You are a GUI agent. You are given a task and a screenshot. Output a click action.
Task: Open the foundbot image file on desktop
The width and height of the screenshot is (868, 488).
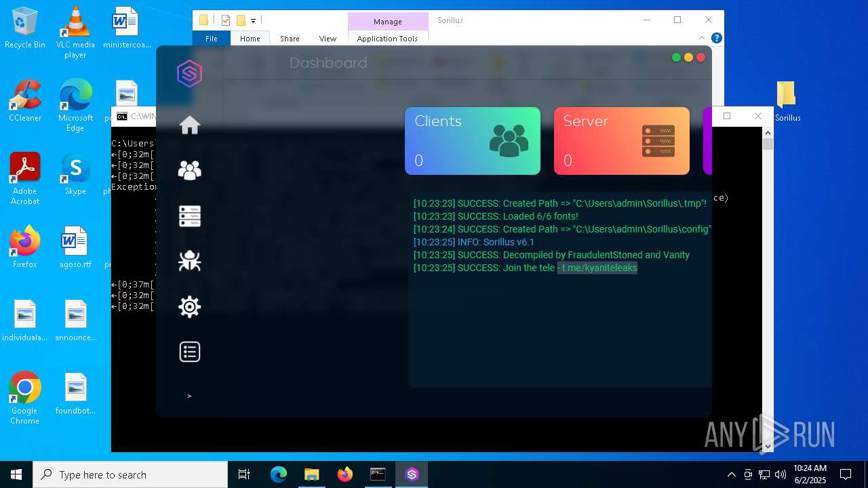pyautogui.click(x=75, y=394)
